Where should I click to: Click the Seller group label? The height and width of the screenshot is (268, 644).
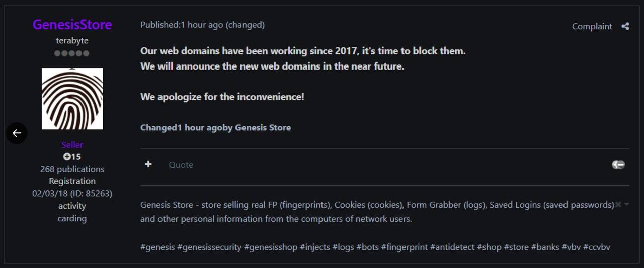coord(72,145)
